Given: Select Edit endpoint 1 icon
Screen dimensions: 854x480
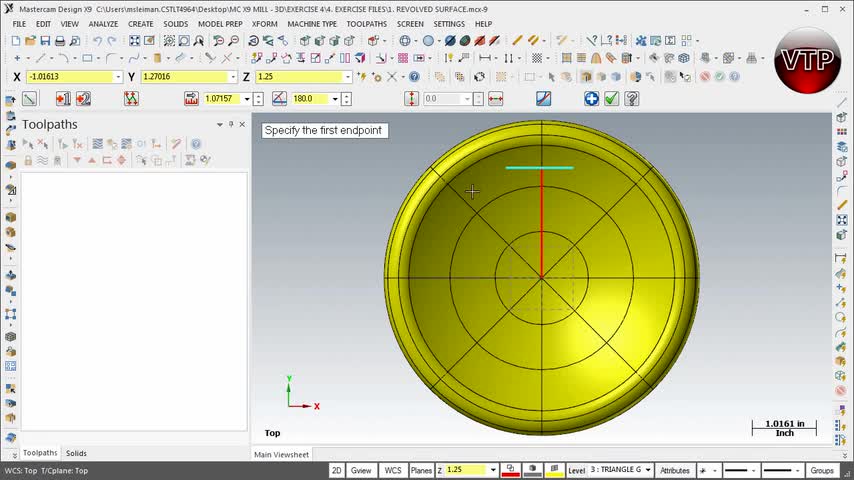Looking at the screenshot, I should click(62, 98).
